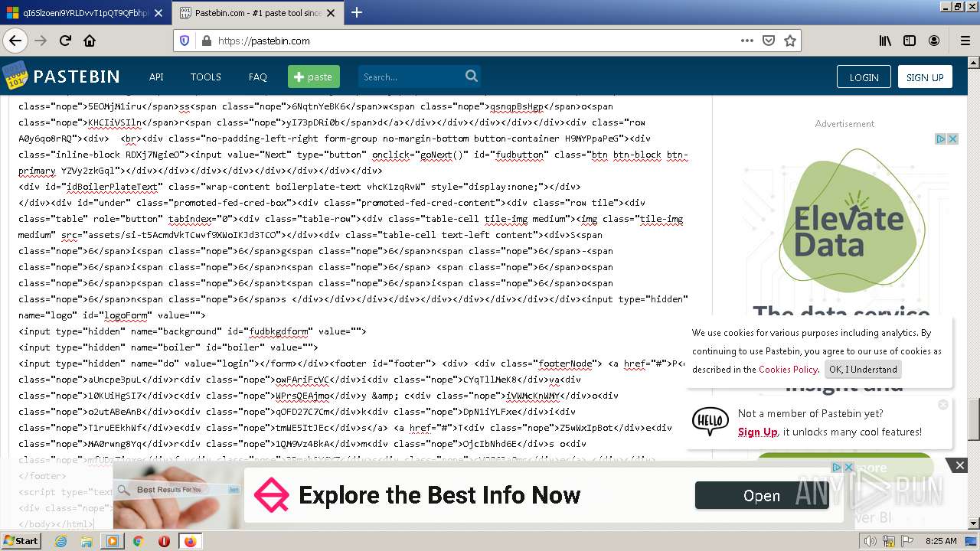Open sidebar AdChoices info icon
This screenshot has width=980, height=551.
pyautogui.click(x=942, y=139)
